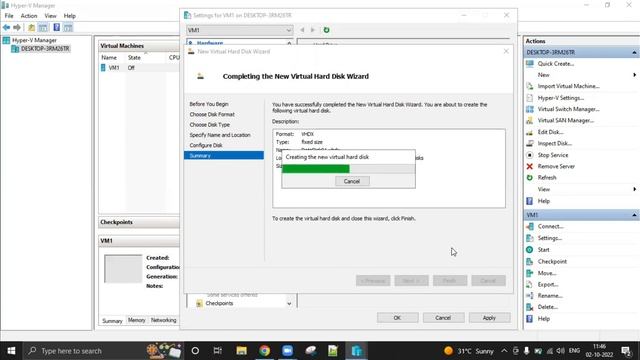Open the weather widget showing 31°C Sunny
Image resolution: width=640 pixels, height=360 pixels.
(469, 351)
